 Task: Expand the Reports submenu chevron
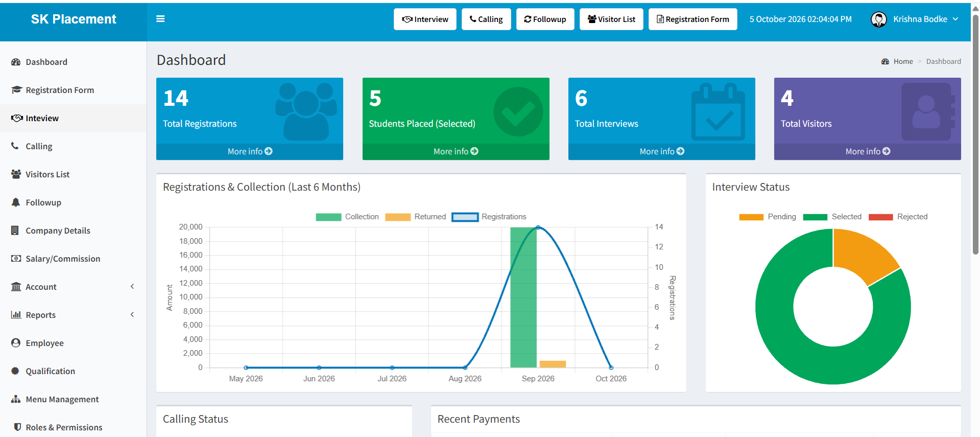pyautogui.click(x=132, y=314)
